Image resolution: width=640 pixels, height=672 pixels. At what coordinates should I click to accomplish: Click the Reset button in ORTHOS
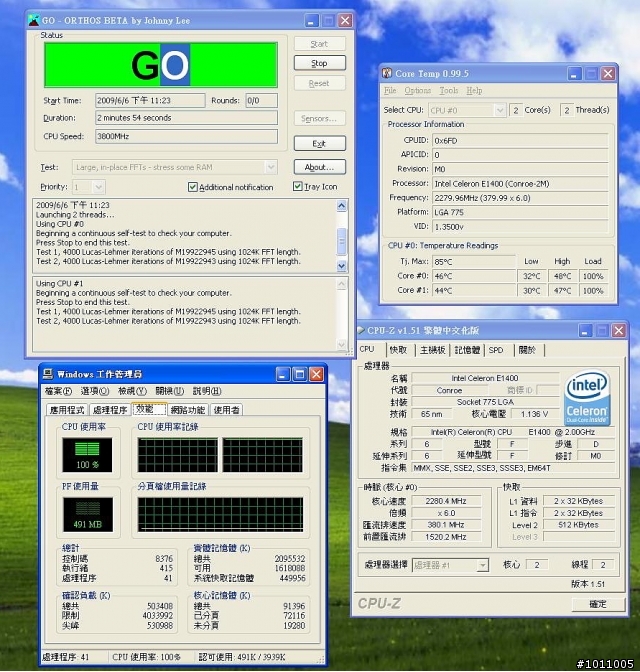pyautogui.click(x=319, y=83)
